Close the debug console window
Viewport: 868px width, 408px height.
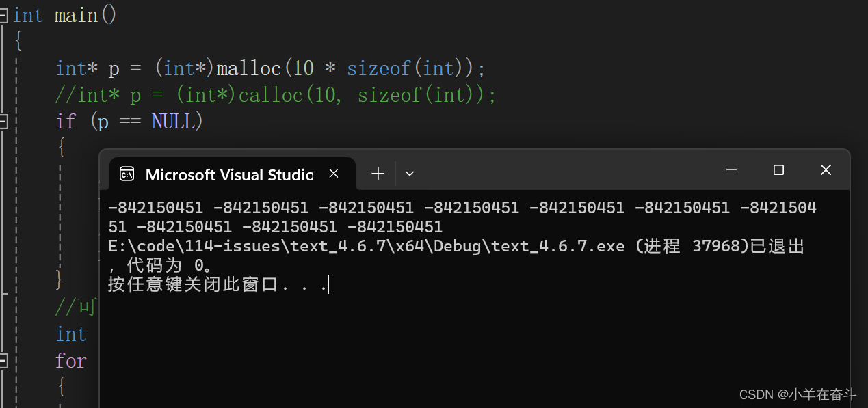click(x=826, y=169)
